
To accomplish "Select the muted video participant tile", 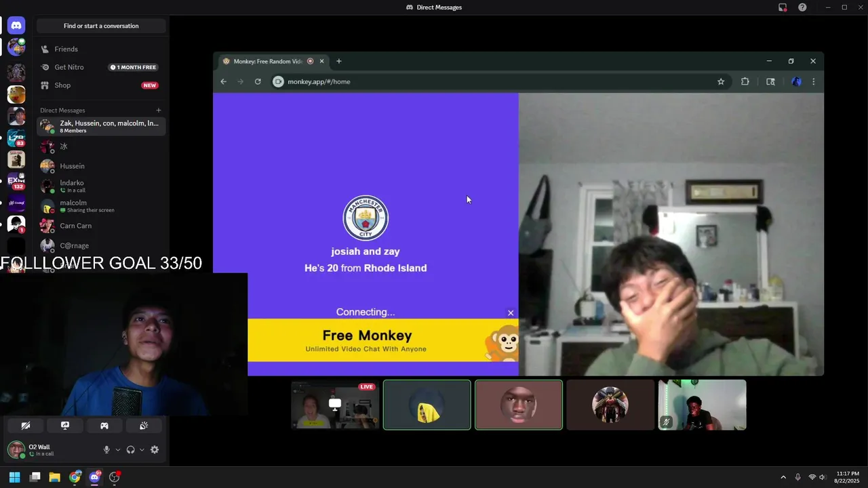I will (702, 405).
